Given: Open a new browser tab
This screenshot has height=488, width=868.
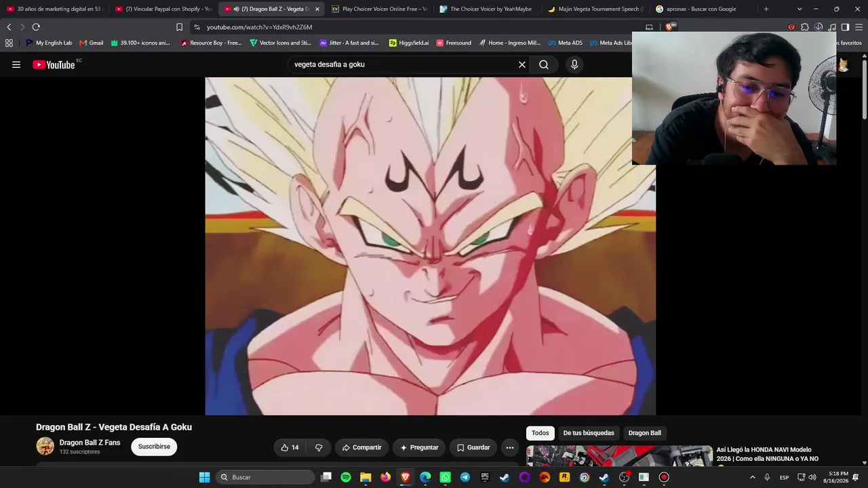Looking at the screenshot, I should point(766,9).
